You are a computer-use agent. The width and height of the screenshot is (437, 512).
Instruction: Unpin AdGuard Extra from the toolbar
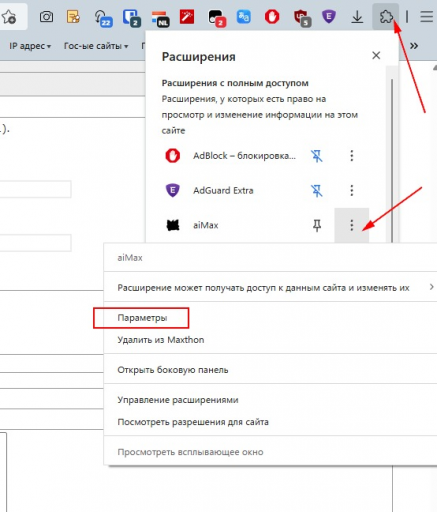point(317,191)
